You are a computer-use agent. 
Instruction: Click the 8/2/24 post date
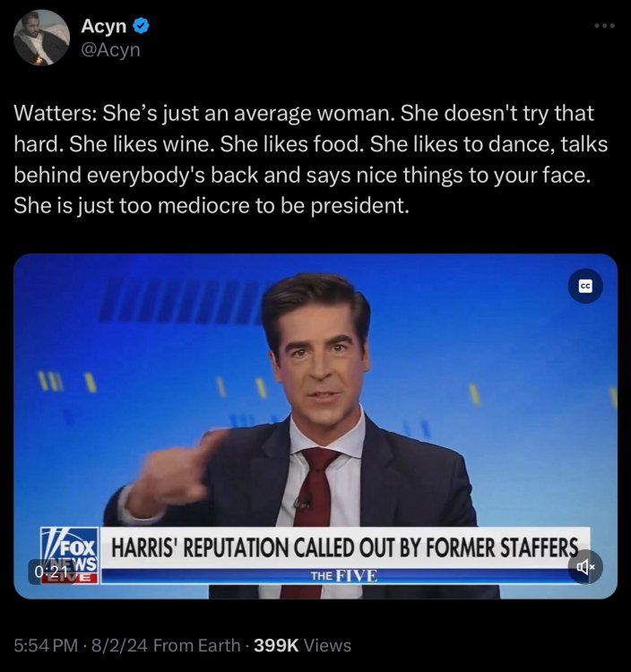click(118, 645)
